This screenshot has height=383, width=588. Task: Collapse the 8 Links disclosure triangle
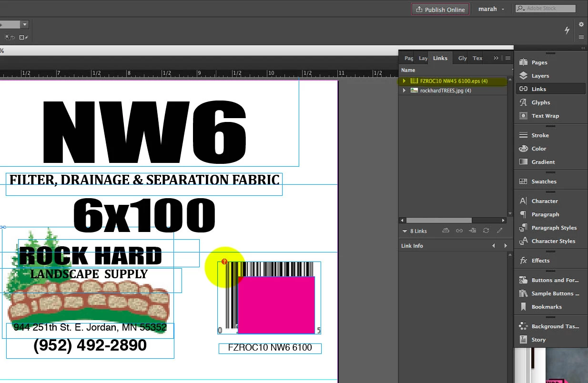click(405, 231)
